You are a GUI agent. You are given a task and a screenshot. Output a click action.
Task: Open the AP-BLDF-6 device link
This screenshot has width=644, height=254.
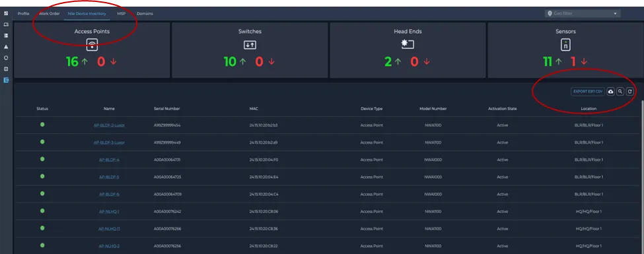109,194
